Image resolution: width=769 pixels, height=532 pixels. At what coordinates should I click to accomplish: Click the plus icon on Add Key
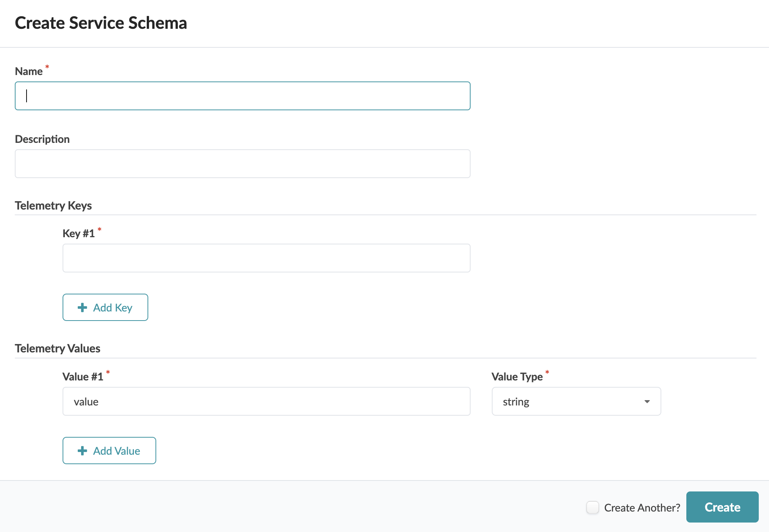point(82,308)
